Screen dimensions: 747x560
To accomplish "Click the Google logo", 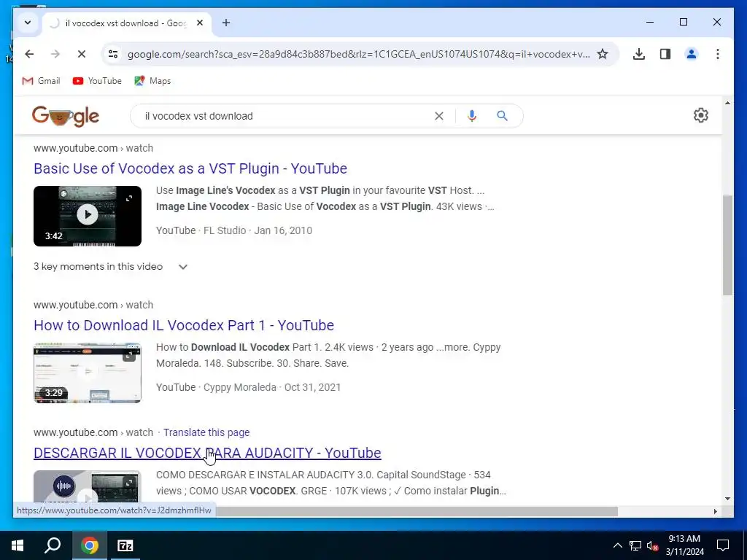I will pyautogui.click(x=65, y=116).
